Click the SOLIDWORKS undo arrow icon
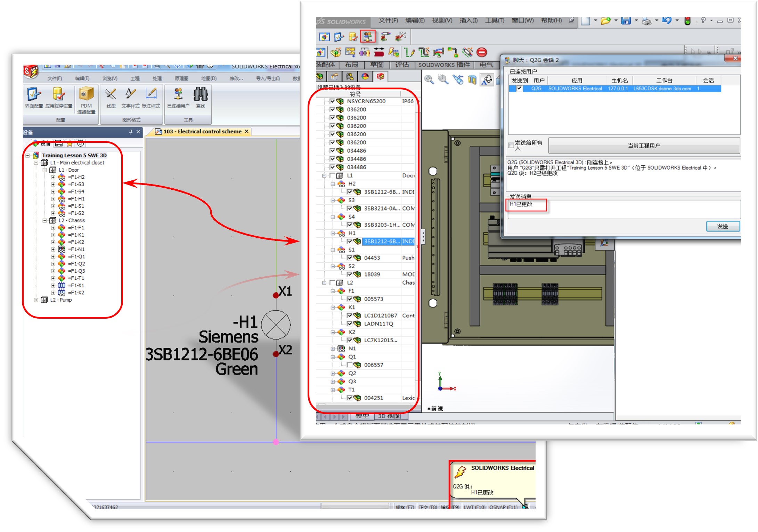This screenshot has height=532, width=758. 666,21
